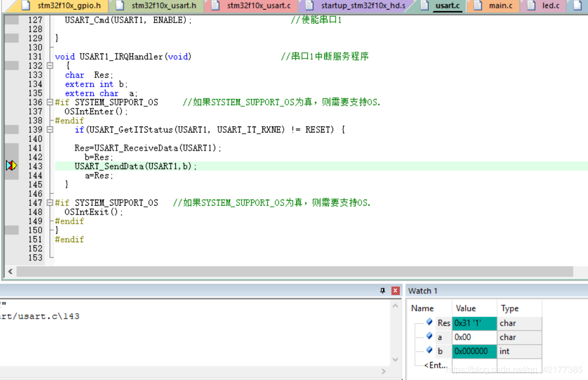The width and height of the screenshot is (588, 380).
Task: Click the variable icon next to Res
Action: coord(430,322)
